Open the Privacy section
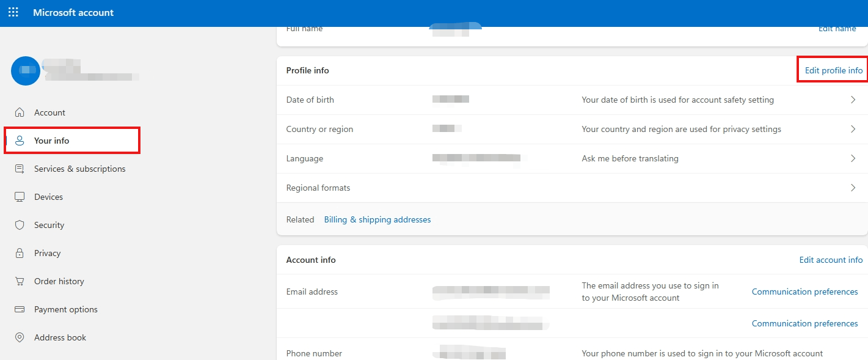Screen dimensions: 868x360 tap(47, 253)
